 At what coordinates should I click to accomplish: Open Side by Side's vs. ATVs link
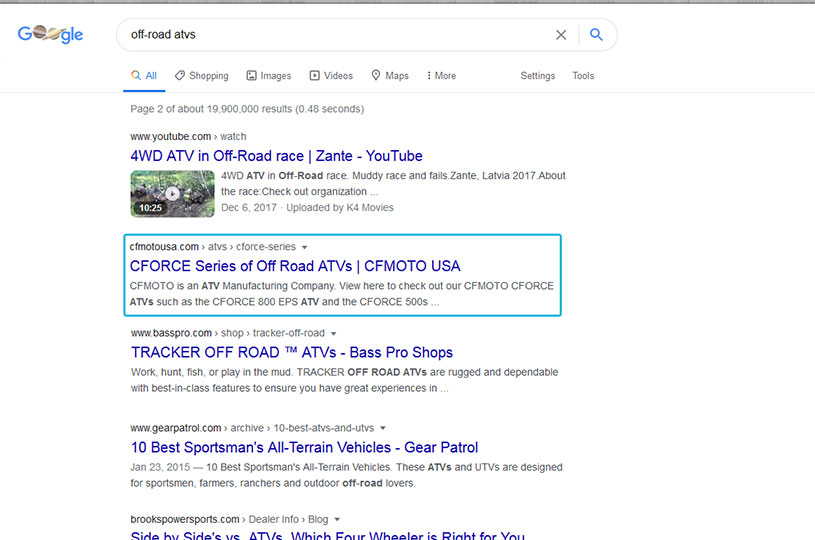(327, 535)
